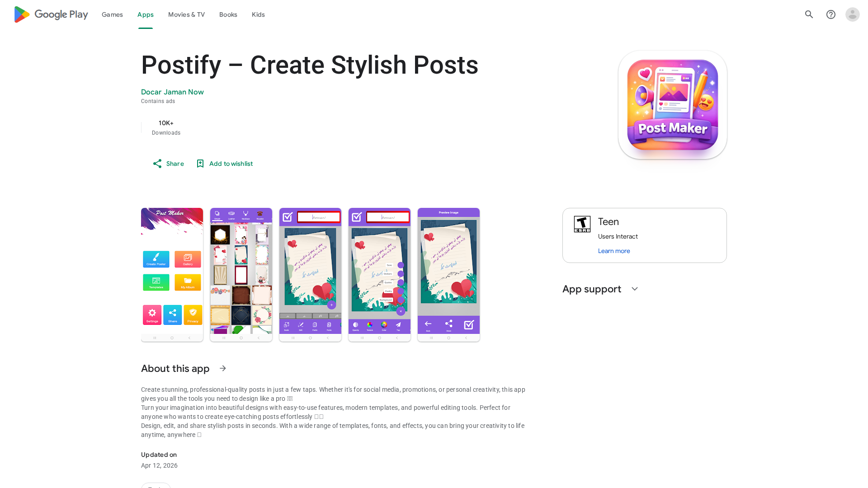Click the Post Maker app icon
The height and width of the screenshot is (488, 868).
673,105
